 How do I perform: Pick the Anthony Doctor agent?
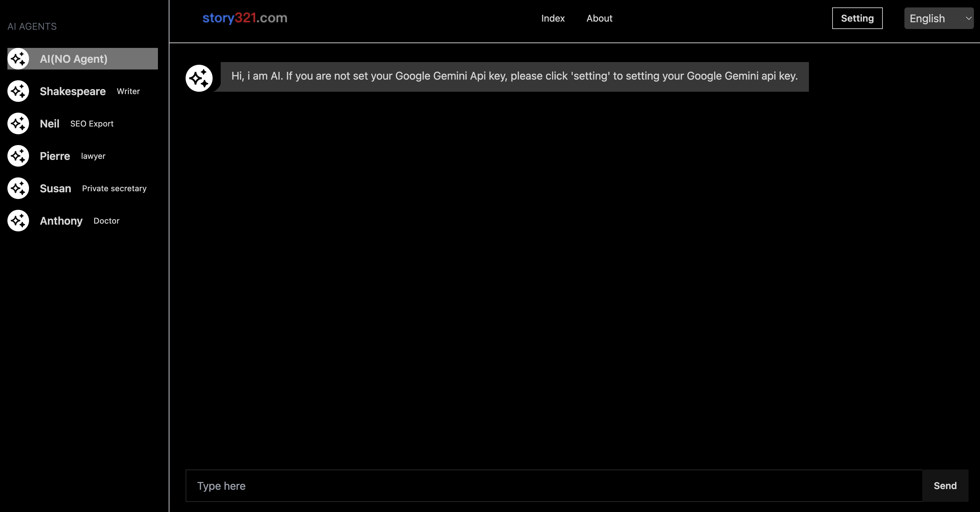click(79, 221)
